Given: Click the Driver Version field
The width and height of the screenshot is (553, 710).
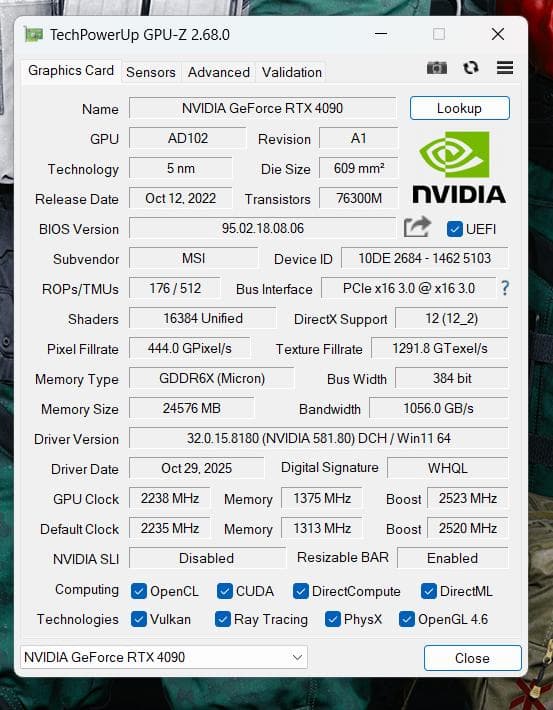Looking at the screenshot, I should [319, 438].
